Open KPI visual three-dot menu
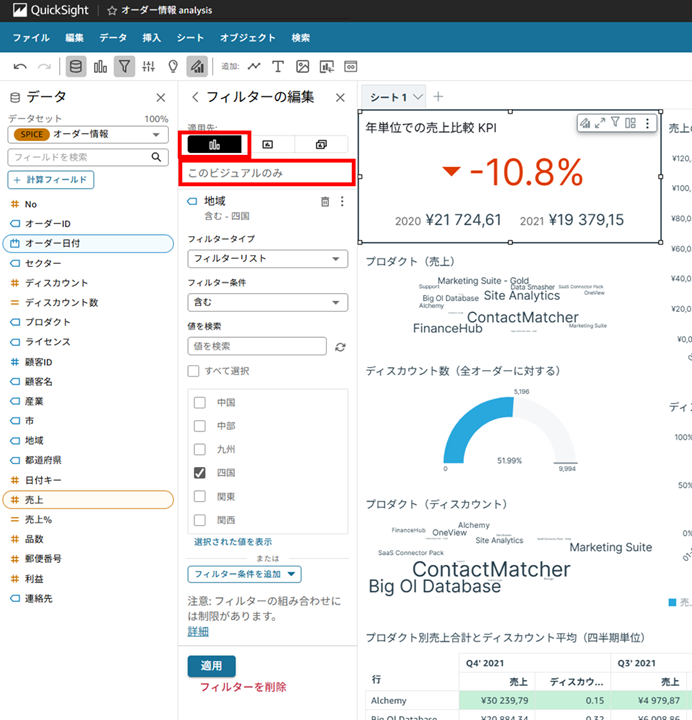The height and width of the screenshot is (720, 692). point(647,123)
